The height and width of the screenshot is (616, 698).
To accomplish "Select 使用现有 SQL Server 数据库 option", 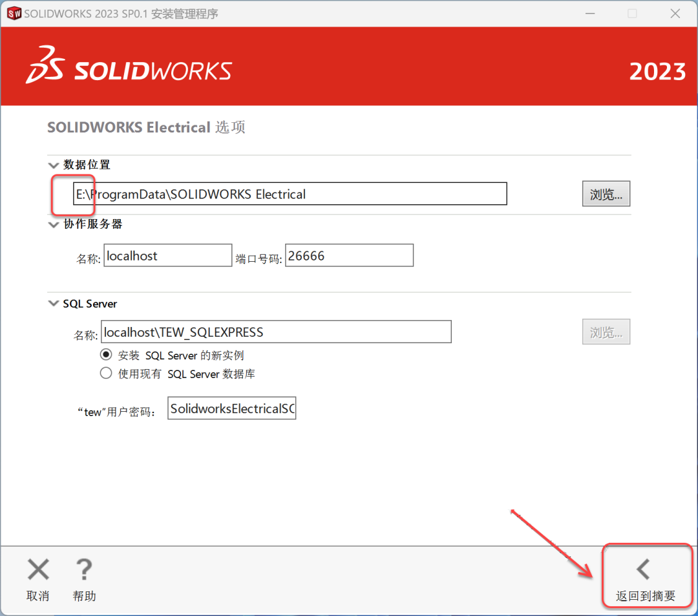I will click(x=105, y=372).
